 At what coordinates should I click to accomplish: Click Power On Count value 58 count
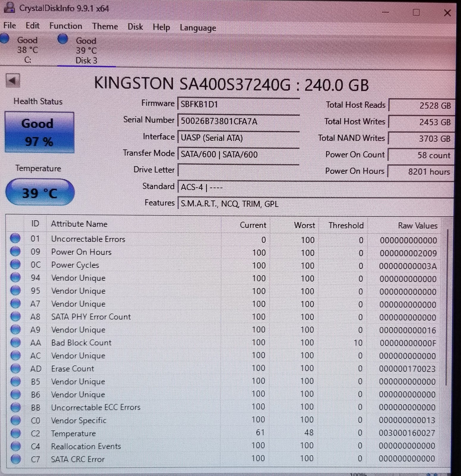click(421, 155)
